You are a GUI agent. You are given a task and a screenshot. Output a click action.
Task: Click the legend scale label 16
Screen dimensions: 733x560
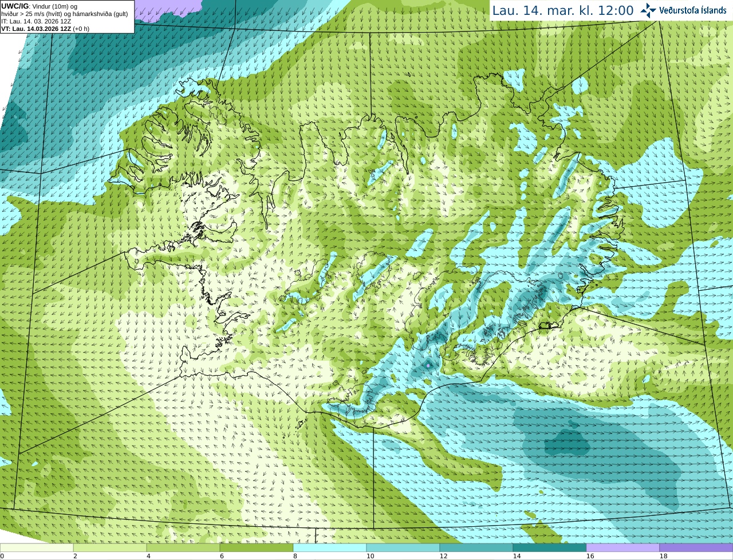point(590,556)
